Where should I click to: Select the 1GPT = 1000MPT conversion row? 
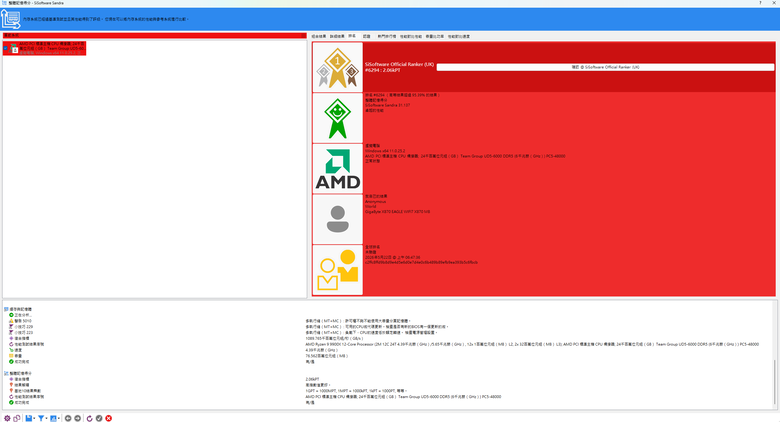tap(356, 391)
